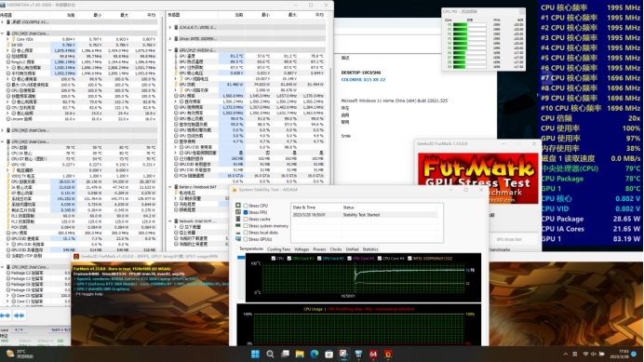644x362 pixels.
Task: Show hidden system tray icons
Action: point(566,355)
